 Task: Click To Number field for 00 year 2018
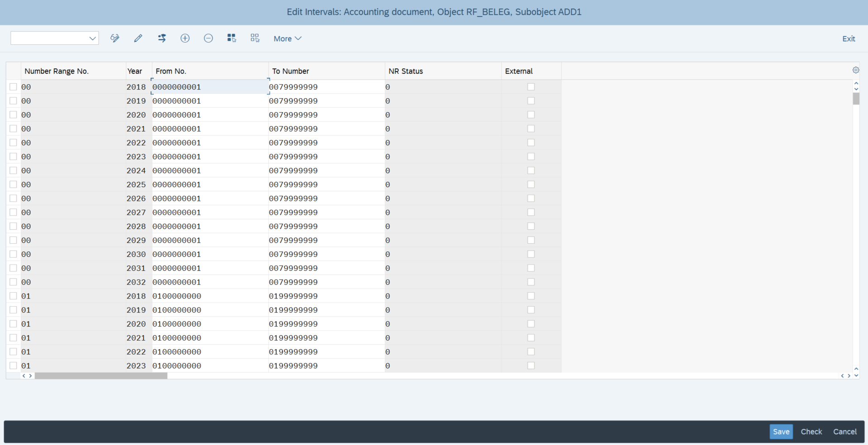[327, 87]
